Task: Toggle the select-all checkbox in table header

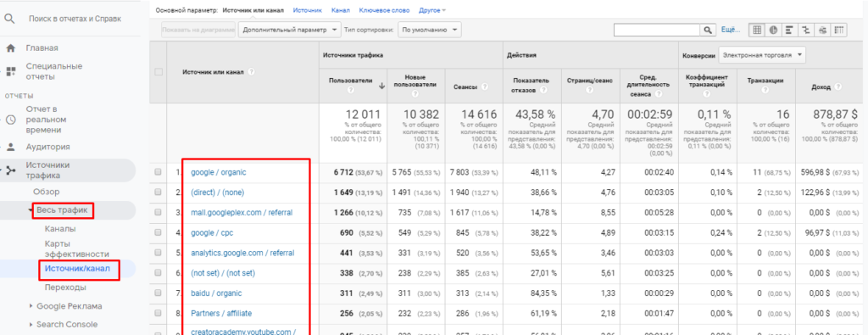Action: pyautogui.click(x=159, y=72)
